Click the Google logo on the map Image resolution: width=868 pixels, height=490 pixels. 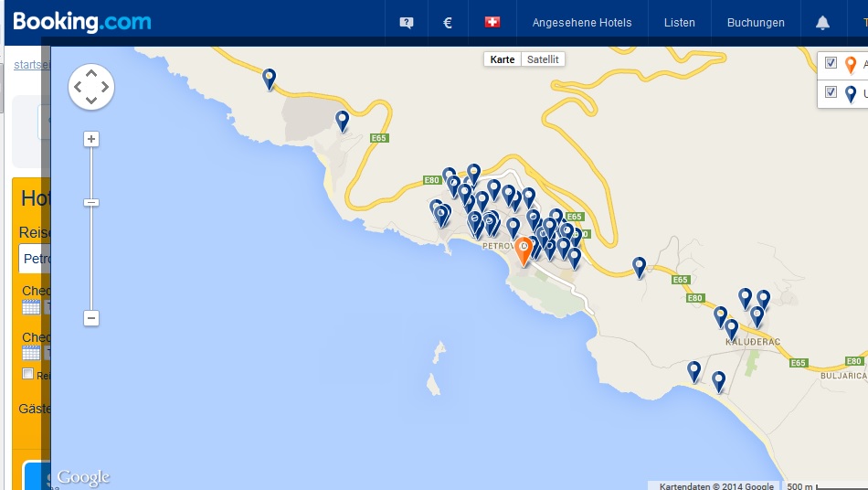[x=83, y=477]
